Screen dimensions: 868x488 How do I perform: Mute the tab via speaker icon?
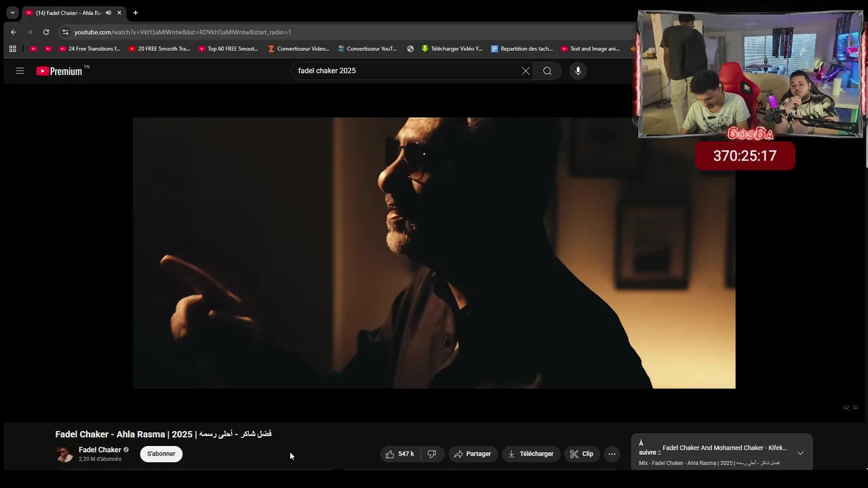coord(108,13)
